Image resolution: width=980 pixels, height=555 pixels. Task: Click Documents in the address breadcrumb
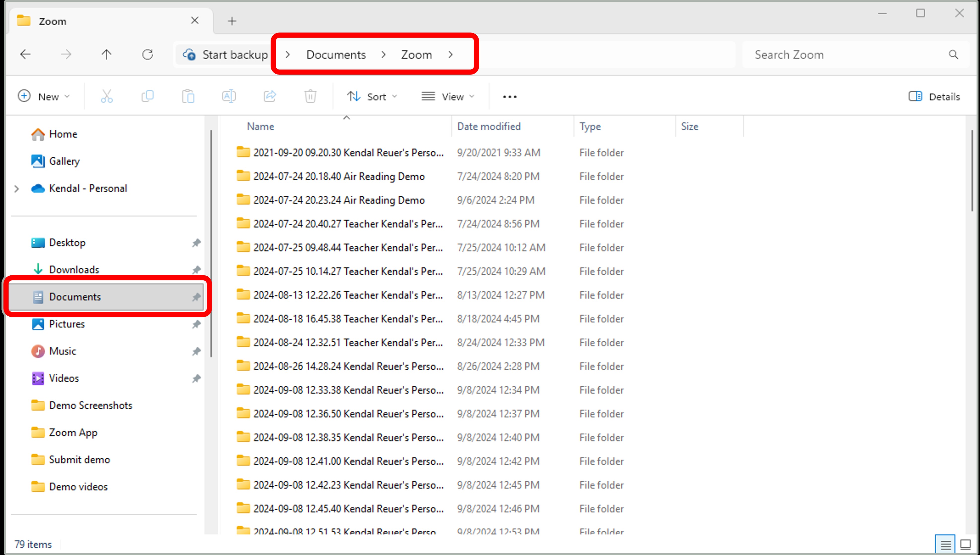coord(335,55)
